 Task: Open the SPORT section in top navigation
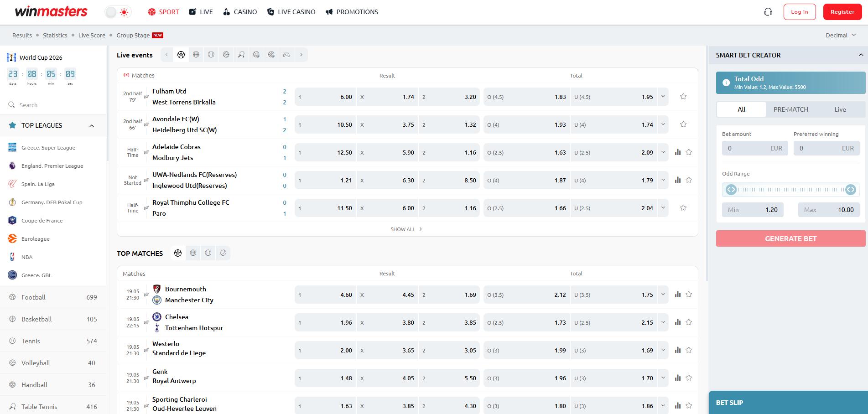point(163,12)
